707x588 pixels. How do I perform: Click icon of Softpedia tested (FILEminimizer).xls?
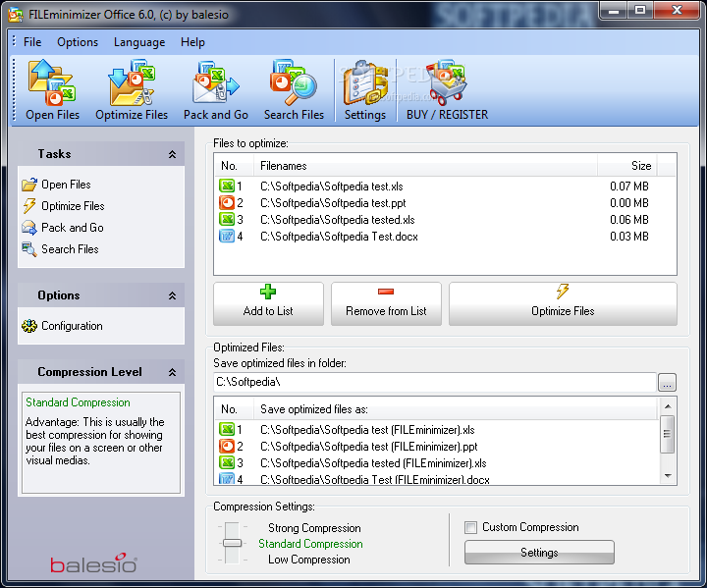[227, 462]
